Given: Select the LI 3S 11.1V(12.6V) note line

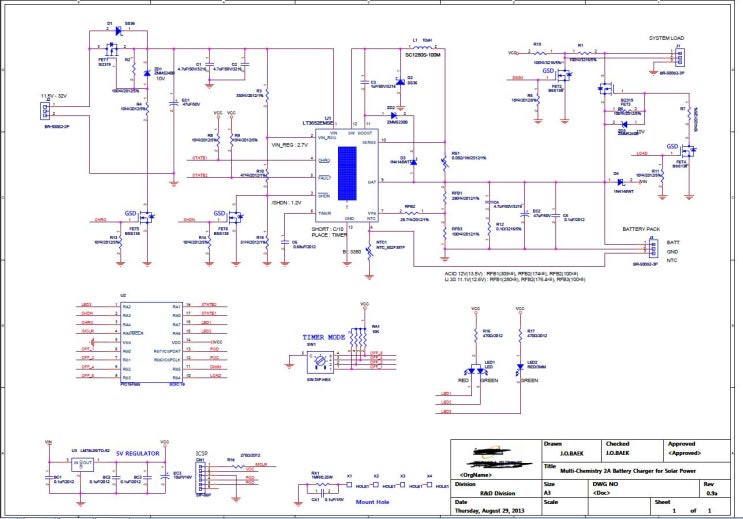Looking at the screenshot, I should pos(515,280).
